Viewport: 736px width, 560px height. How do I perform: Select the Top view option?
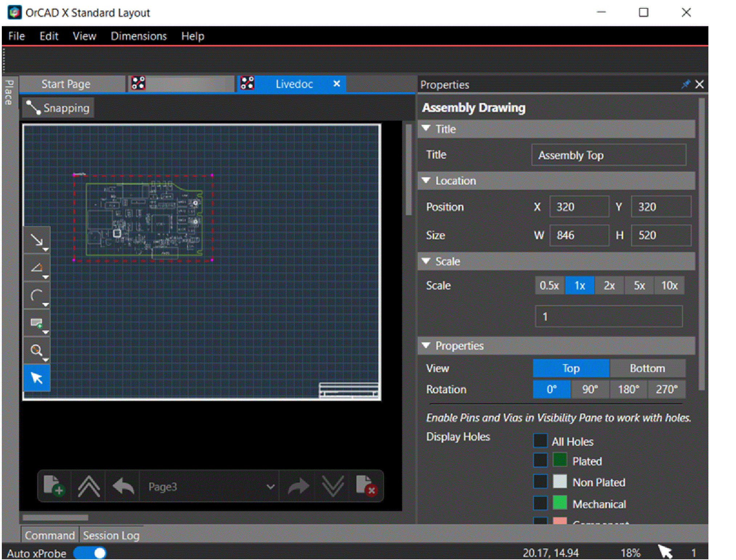[571, 368]
